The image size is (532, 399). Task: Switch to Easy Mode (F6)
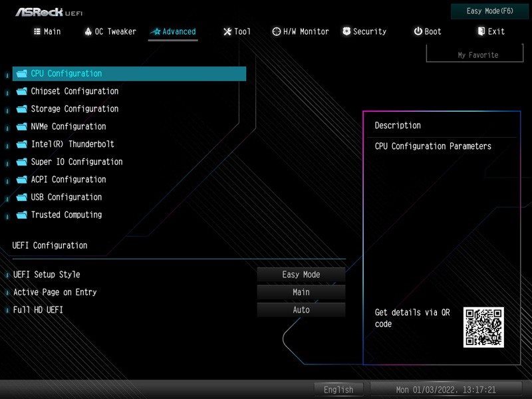pyautogui.click(x=489, y=11)
